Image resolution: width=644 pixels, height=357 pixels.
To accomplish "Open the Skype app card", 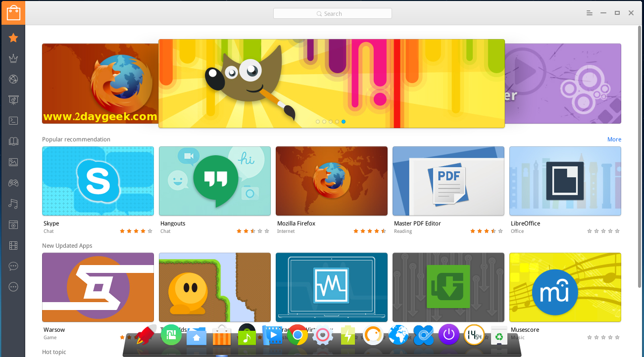I will pyautogui.click(x=98, y=181).
